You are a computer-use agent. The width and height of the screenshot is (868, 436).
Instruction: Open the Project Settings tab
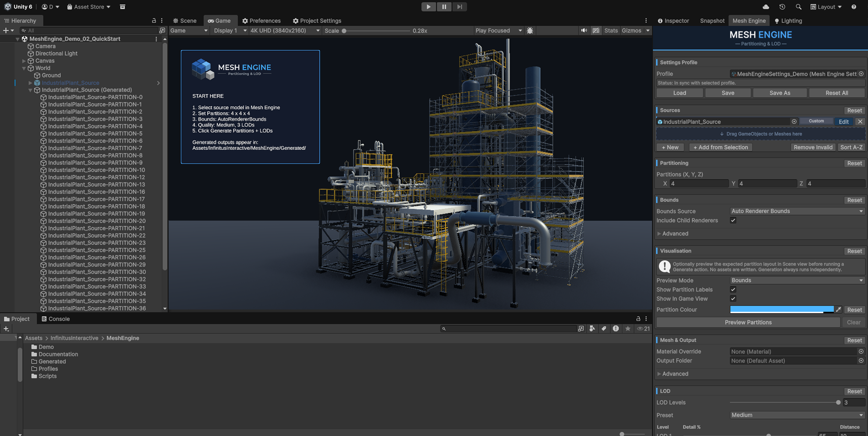tap(317, 21)
